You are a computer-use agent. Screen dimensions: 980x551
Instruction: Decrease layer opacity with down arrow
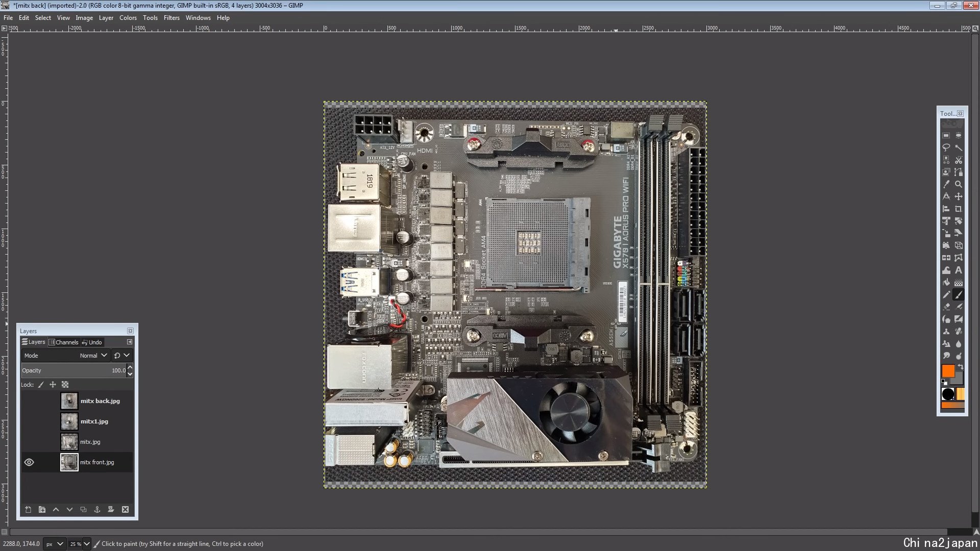point(130,374)
